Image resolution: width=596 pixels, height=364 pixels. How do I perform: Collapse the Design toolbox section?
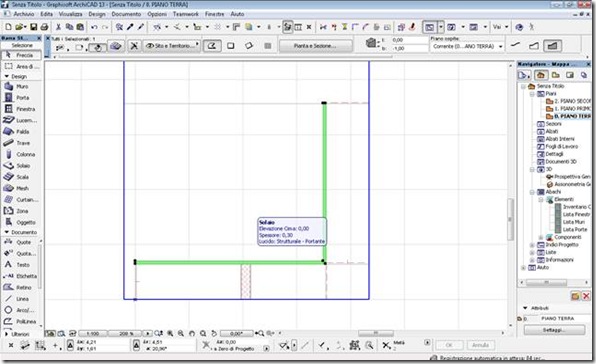pyautogui.click(x=6, y=76)
